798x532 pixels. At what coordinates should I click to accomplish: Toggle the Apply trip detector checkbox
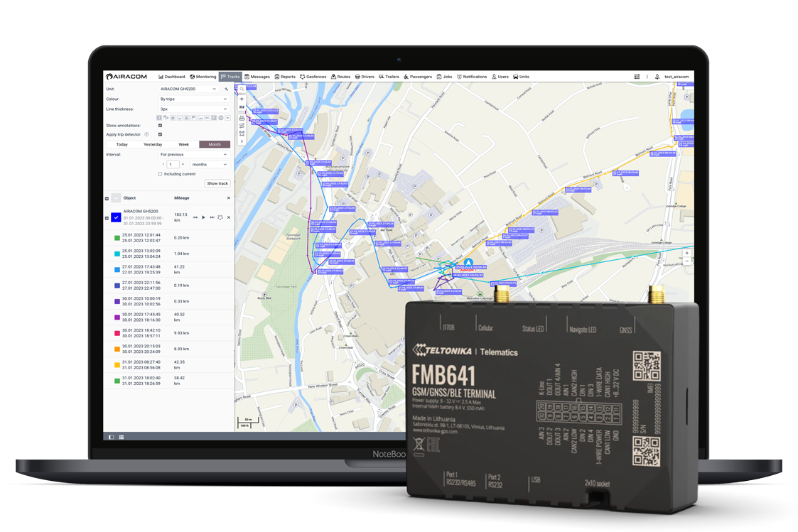tap(161, 134)
